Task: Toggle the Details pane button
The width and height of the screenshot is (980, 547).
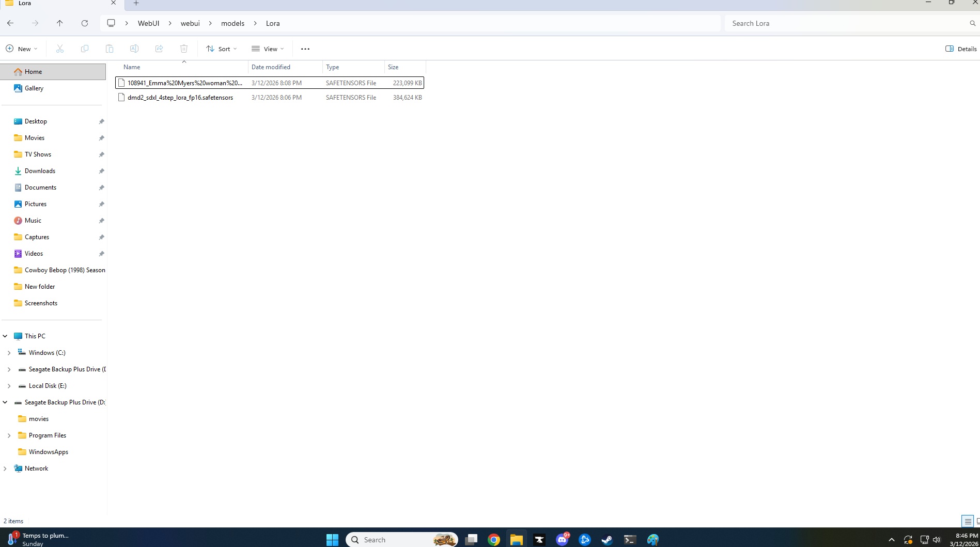Action: (x=961, y=49)
